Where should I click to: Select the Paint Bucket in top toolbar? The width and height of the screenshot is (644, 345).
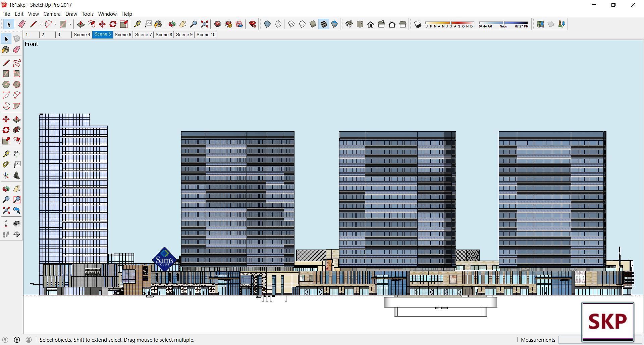coord(158,24)
